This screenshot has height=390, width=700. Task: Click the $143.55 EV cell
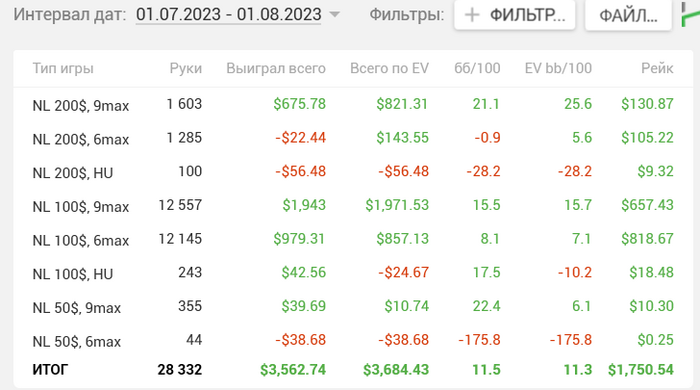coord(402,138)
